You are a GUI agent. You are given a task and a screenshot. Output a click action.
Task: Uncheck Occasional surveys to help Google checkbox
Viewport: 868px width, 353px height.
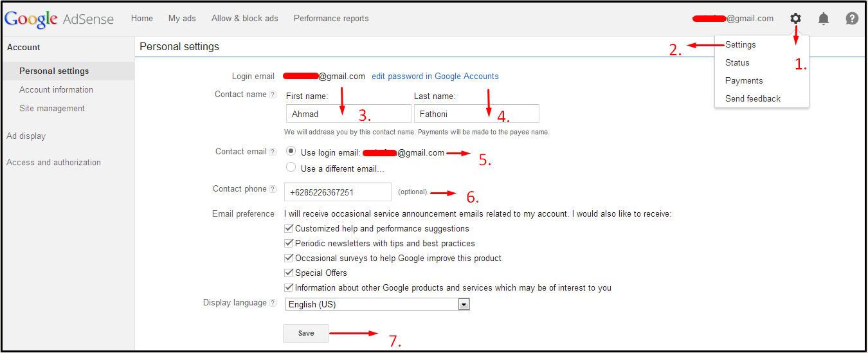(x=289, y=258)
